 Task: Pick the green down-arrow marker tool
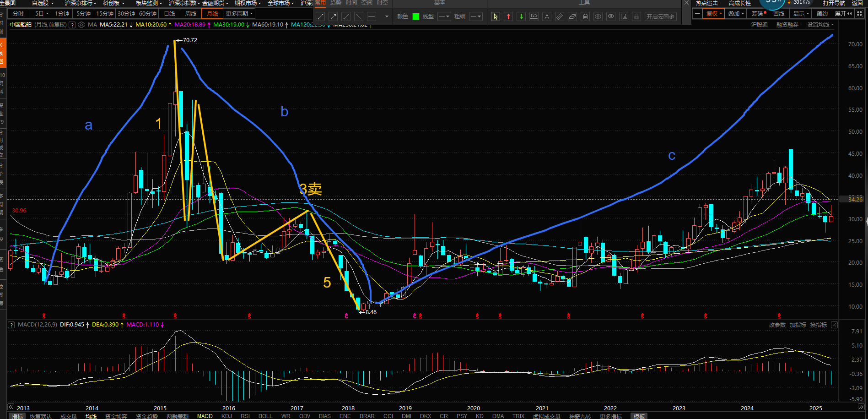(521, 16)
